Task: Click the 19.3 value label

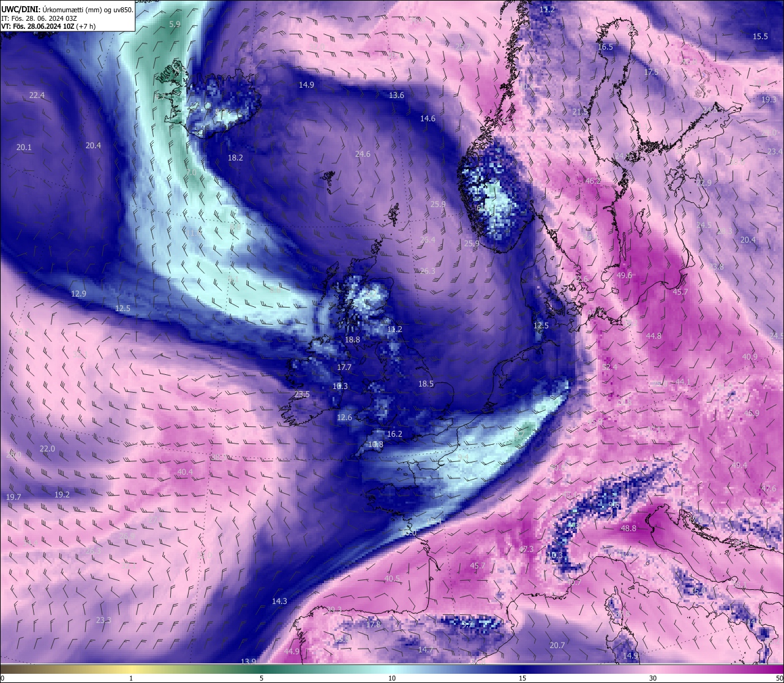Action: tap(769, 99)
